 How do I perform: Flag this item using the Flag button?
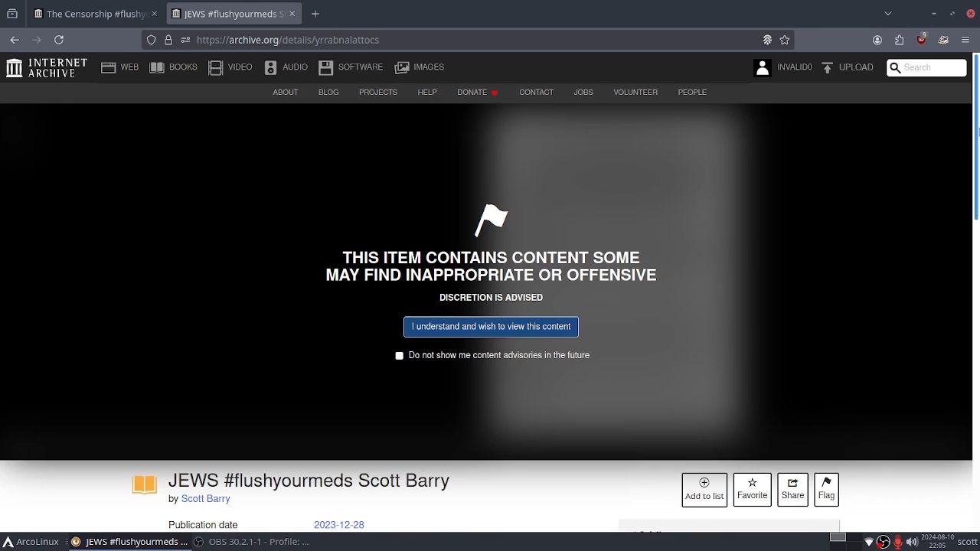pyautogui.click(x=826, y=489)
